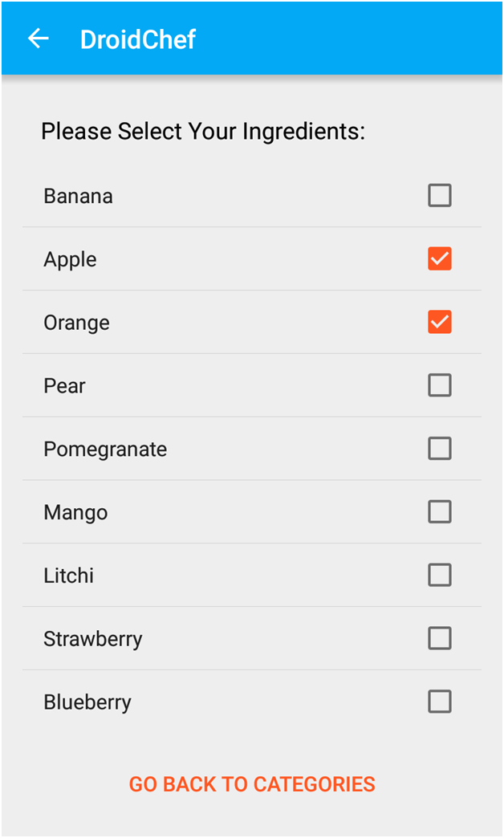Check the Pomegranate checkbox
The height and width of the screenshot is (838, 504).
439,448
